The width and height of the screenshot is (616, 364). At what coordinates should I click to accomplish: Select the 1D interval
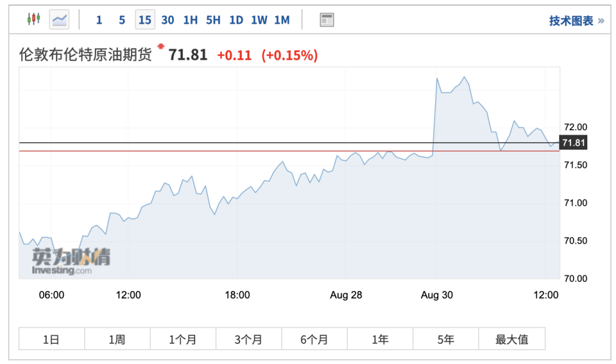(236, 20)
